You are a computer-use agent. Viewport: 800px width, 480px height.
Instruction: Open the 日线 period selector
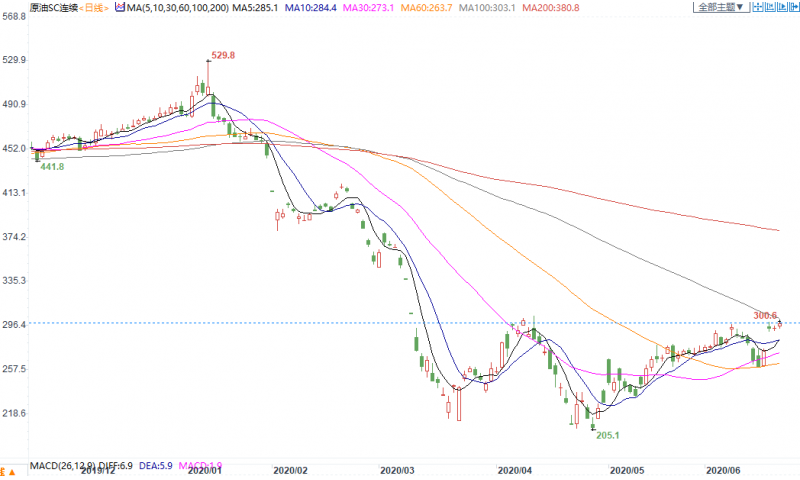click(x=97, y=7)
